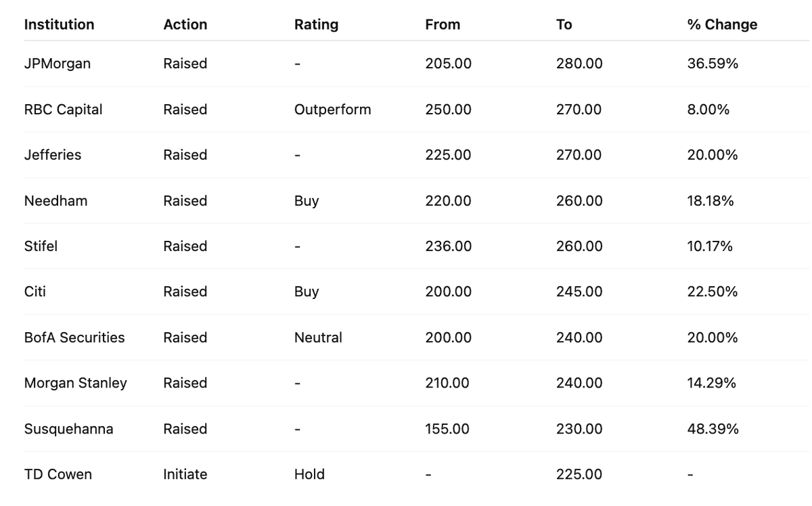
Task: Select the TD Cowen institution cell
Action: (58, 474)
